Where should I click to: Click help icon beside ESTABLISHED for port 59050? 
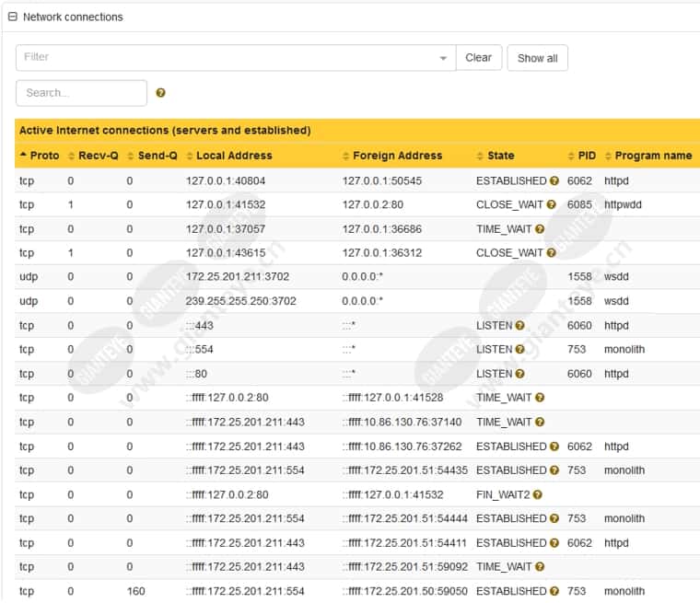[x=554, y=591]
